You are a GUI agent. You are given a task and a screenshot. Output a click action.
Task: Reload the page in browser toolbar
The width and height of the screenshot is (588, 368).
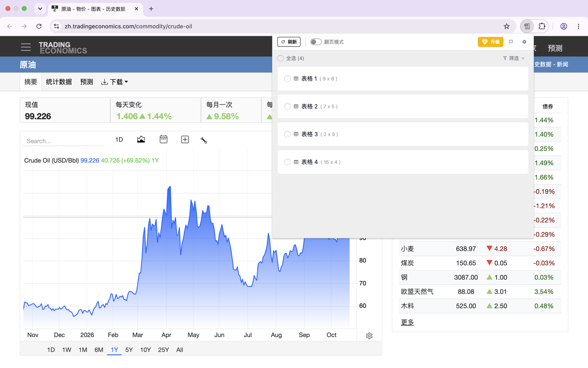(x=39, y=26)
